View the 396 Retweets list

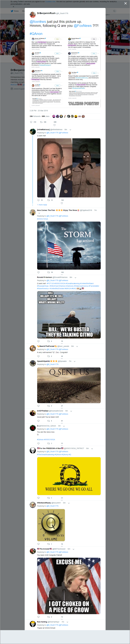(x=35, y=116)
